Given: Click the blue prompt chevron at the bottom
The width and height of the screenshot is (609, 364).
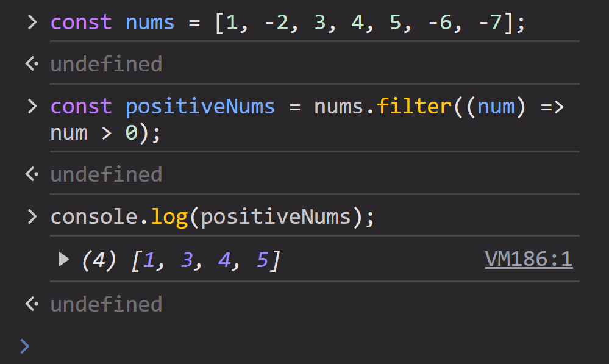Looking at the screenshot, I should coord(25,346).
